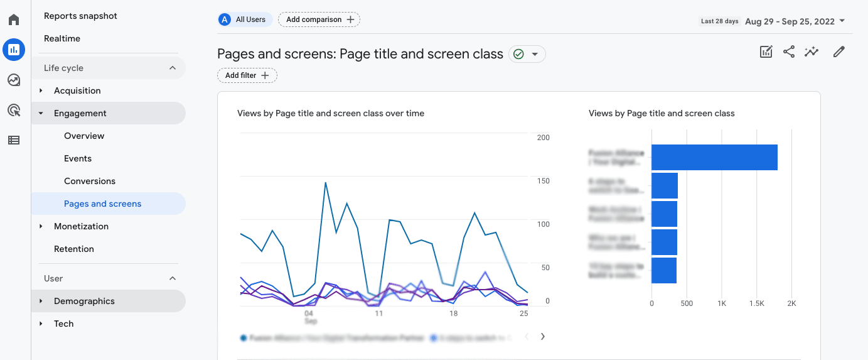Open the Advertising icon in left rail
The image size is (868, 360).
14,110
